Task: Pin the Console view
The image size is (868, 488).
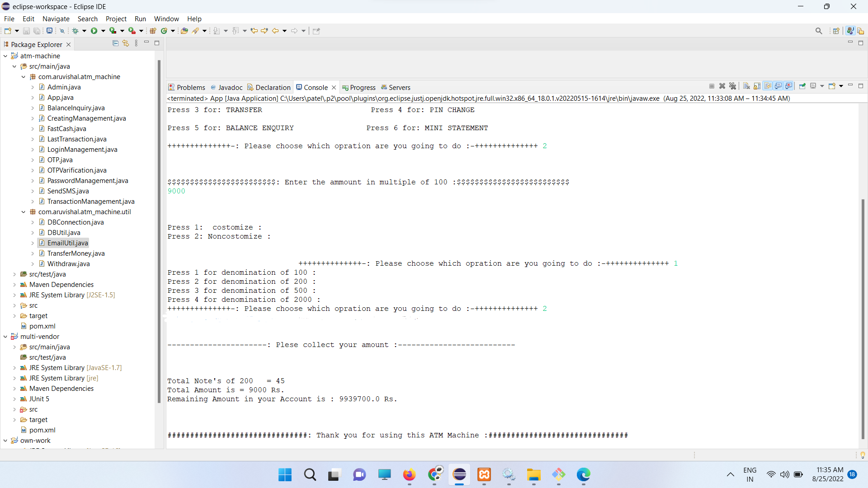Action: point(803,86)
